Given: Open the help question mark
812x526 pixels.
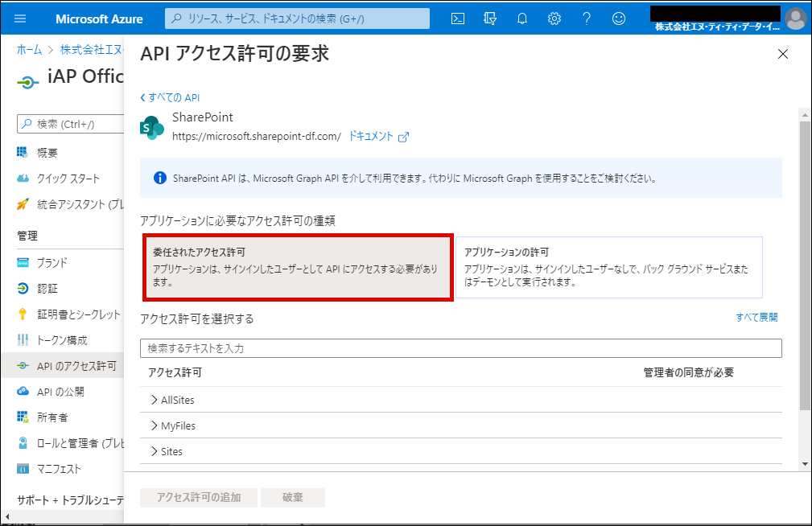Looking at the screenshot, I should (586, 18).
